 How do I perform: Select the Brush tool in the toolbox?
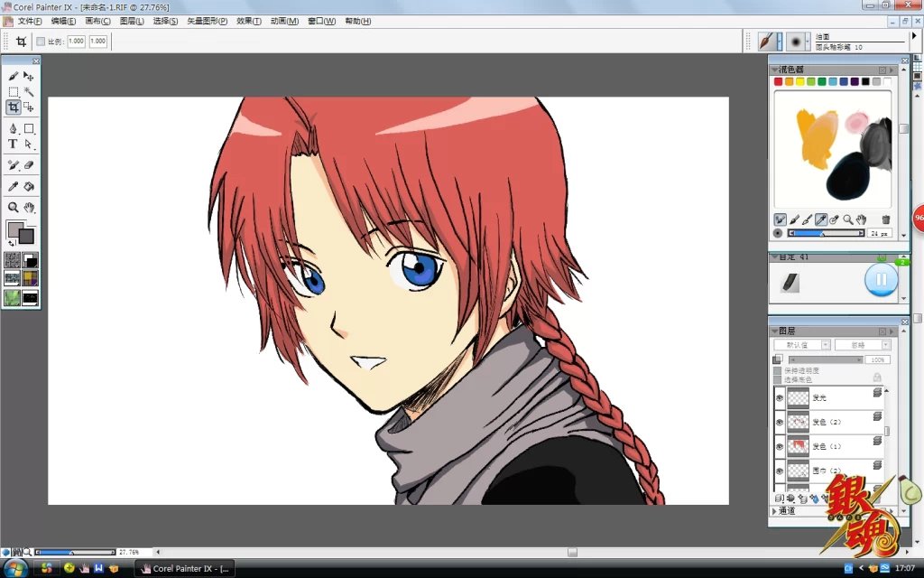point(13,76)
